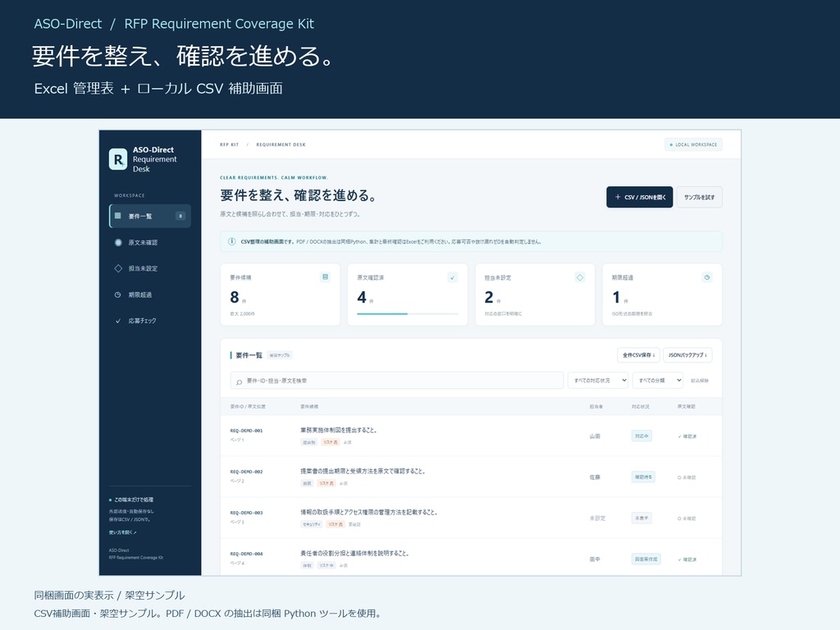Click 未着手 status of REQ-DEMO-003
Viewport: 840px width, 630px height.
point(641,518)
